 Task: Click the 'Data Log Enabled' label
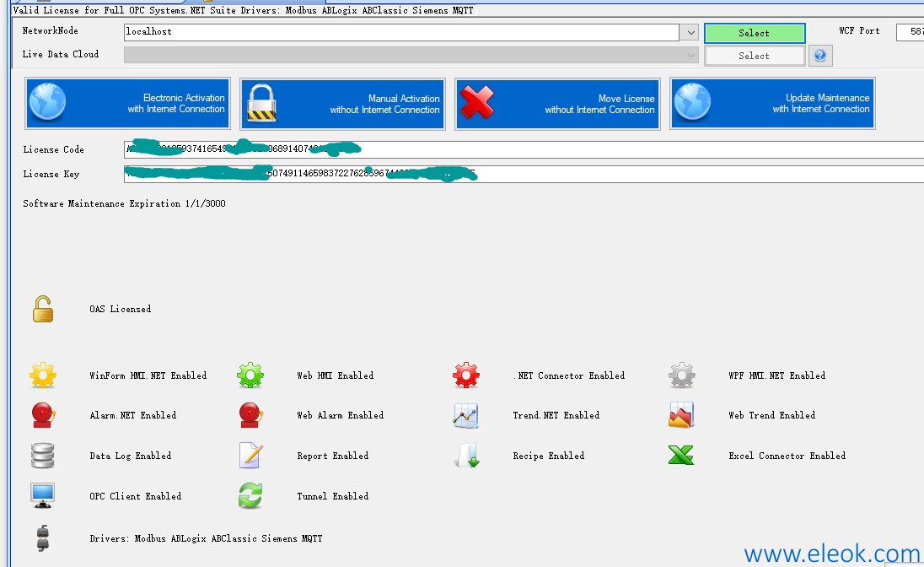tap(130, 456)
